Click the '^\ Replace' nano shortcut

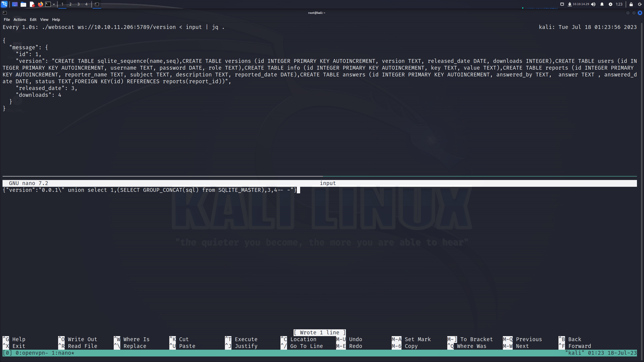[130, 346]
